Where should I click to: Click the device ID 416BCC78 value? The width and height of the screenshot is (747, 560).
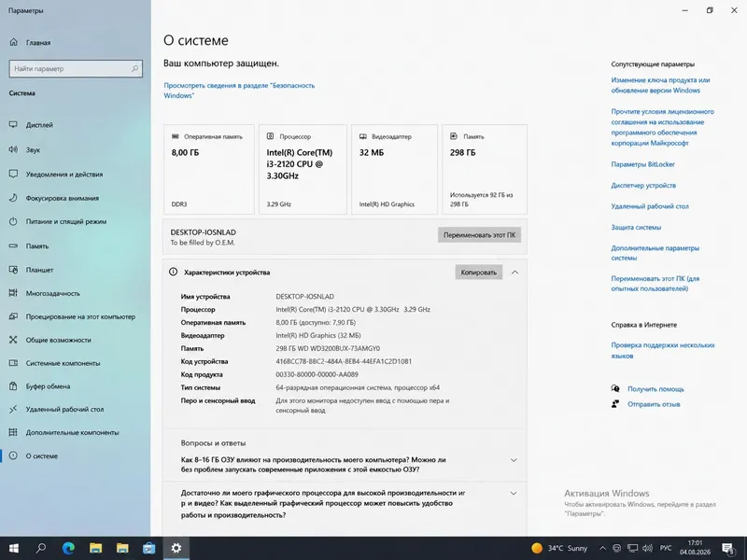[x=344, y=361]
